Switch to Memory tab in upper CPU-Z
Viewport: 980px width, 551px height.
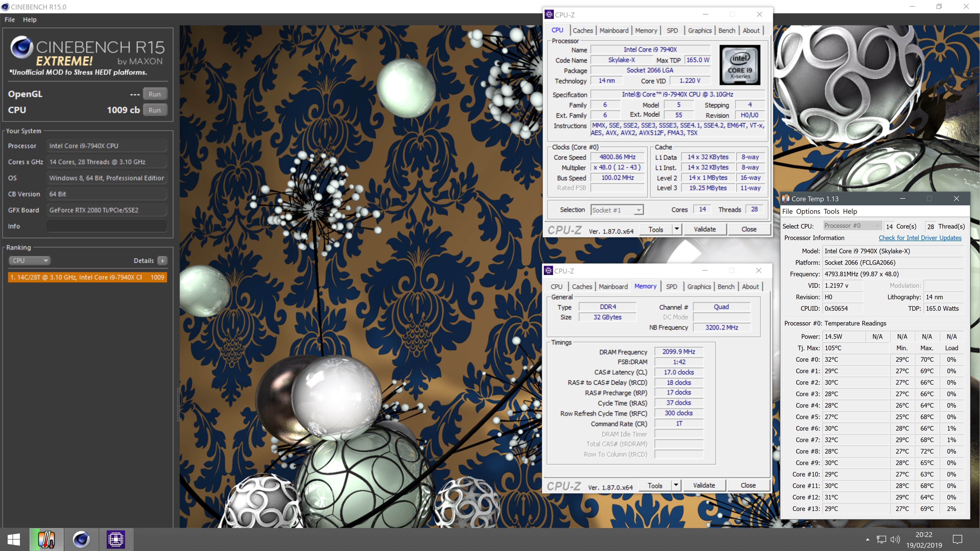646,30
